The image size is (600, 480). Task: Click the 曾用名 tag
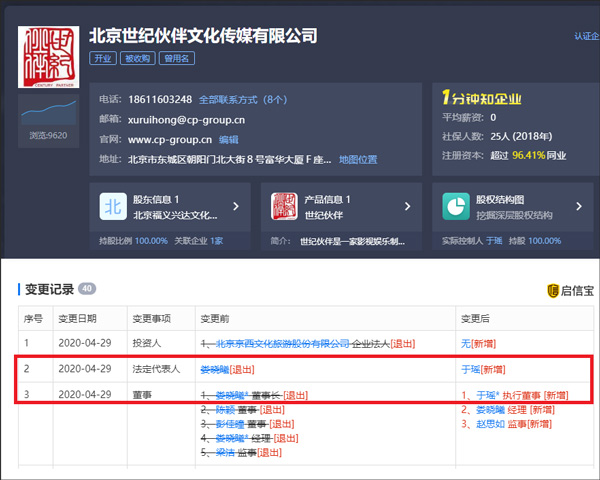177,58
